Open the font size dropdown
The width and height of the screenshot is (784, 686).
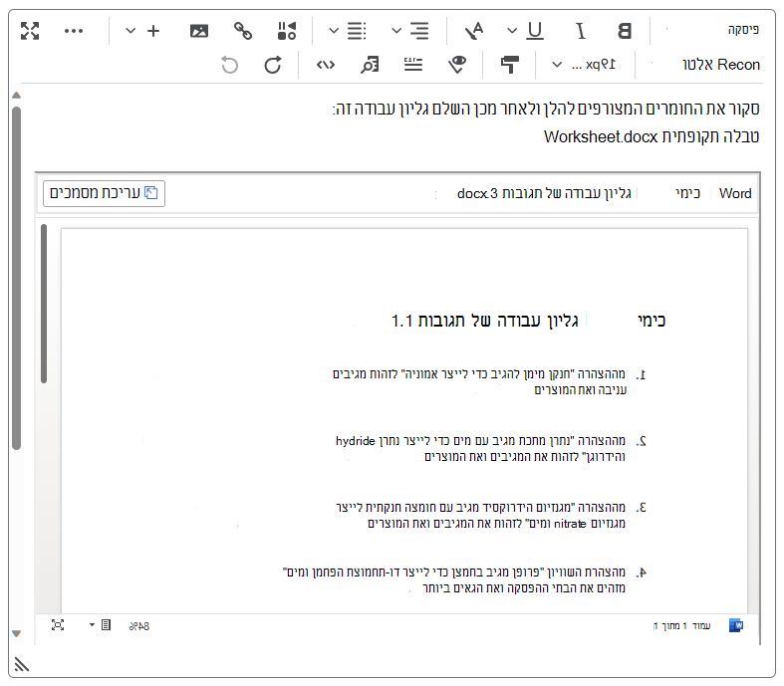pos(584,65)
